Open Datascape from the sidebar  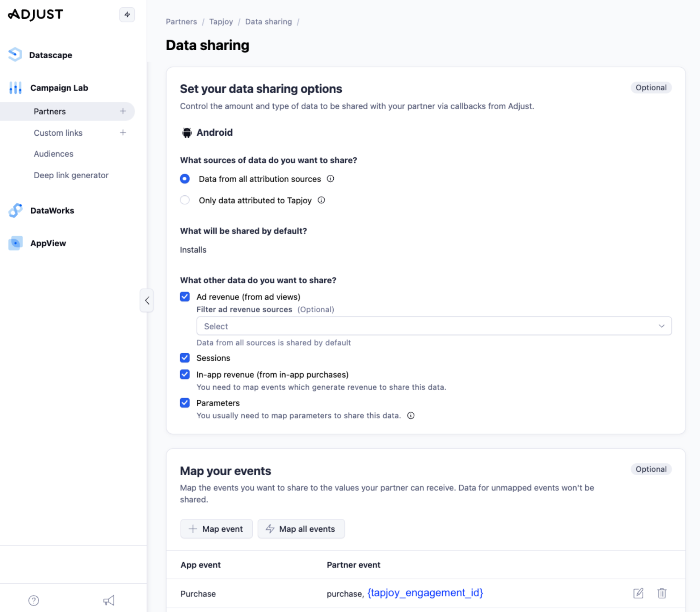pos(50,55)
